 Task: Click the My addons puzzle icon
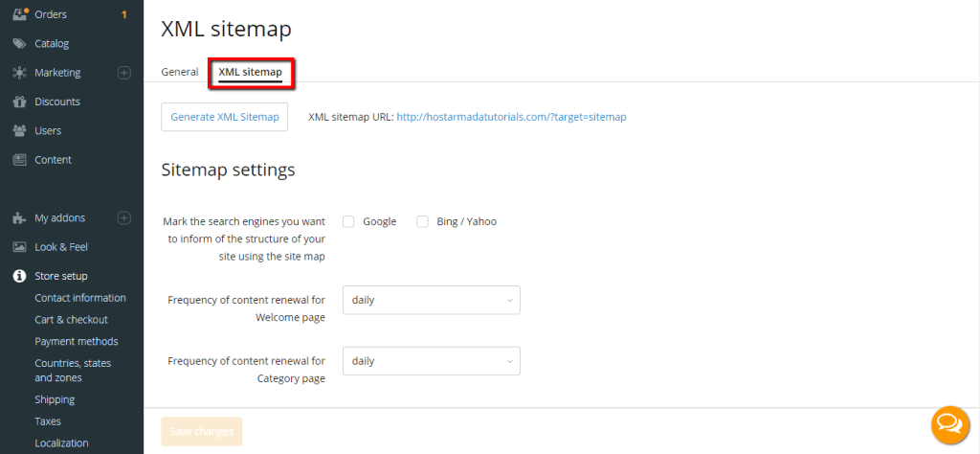pyautogui.click(x=20, y=217)
